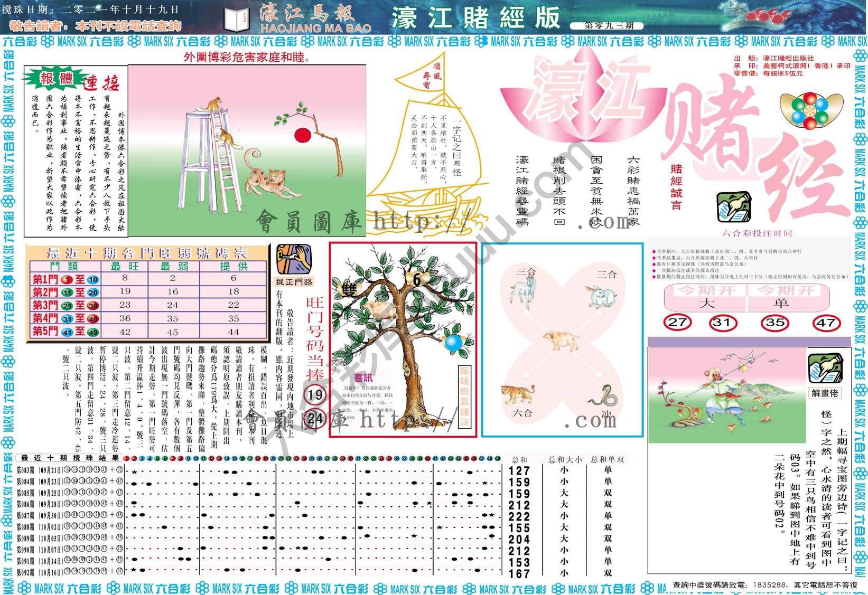Select circled number 47

(x=826, y=323)
